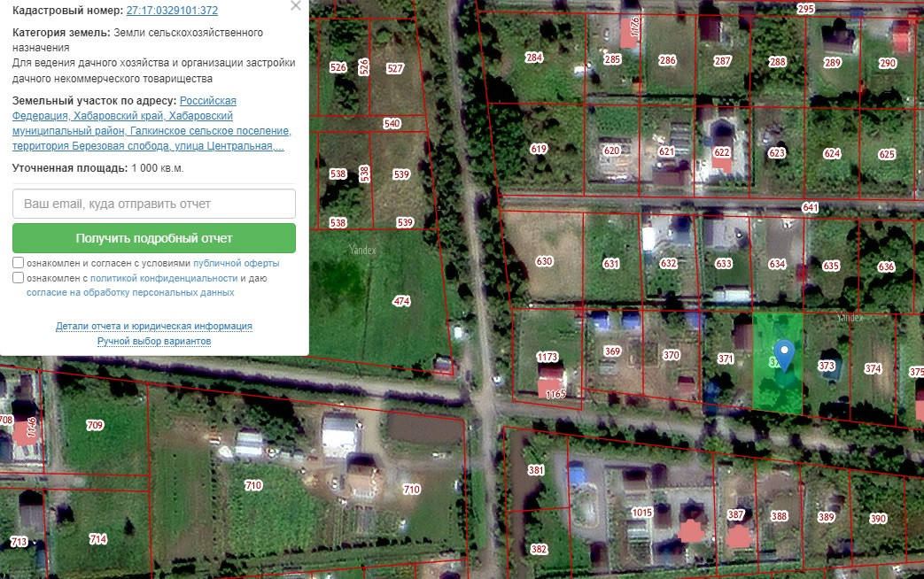Open the parcel address link

point(151,123)
